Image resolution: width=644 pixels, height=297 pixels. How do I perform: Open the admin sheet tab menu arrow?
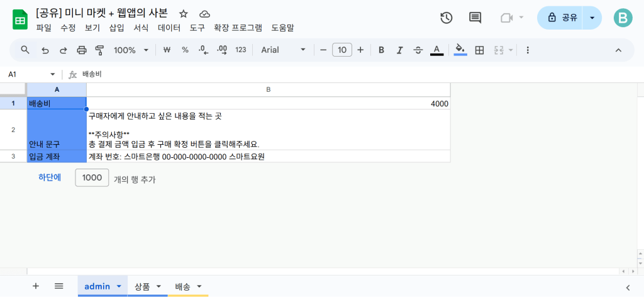point(119,286)
